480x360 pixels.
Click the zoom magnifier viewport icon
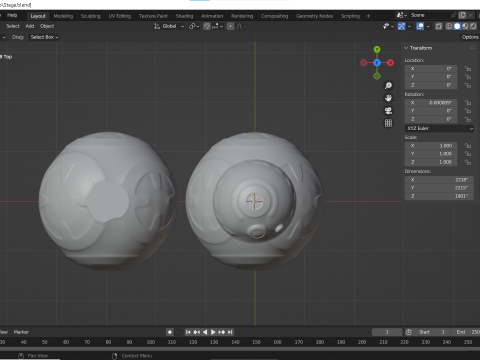[388, 86]
